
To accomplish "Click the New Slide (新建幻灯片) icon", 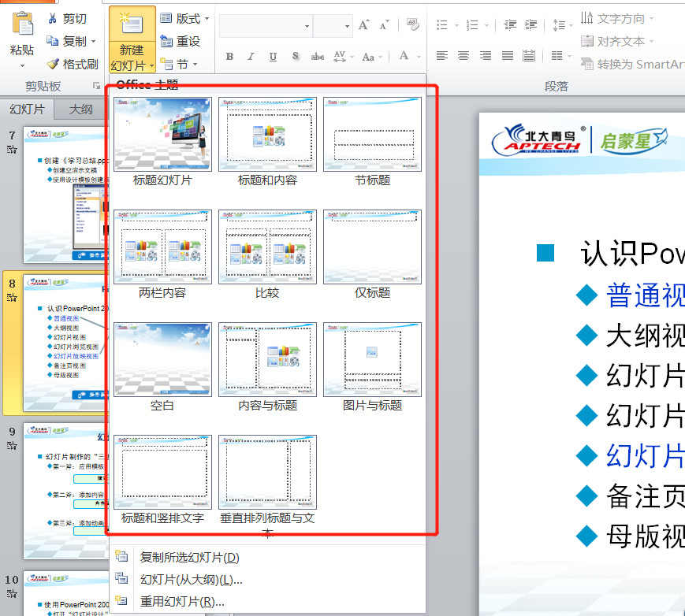I will 131,24.
